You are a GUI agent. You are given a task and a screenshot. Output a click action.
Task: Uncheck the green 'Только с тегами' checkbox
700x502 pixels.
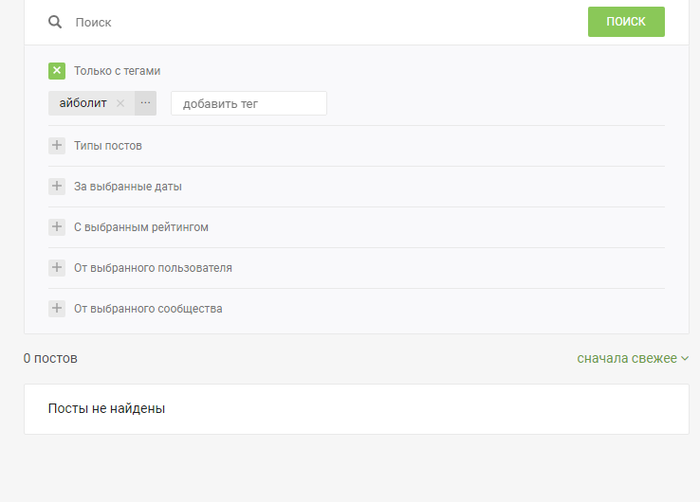pyautogui.click(x=57, y=71)
